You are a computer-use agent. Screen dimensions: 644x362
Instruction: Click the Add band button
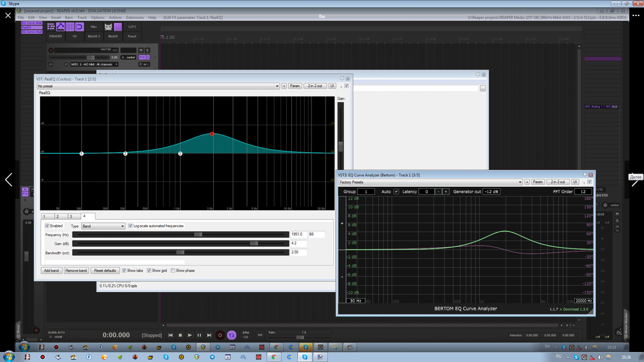51,270
